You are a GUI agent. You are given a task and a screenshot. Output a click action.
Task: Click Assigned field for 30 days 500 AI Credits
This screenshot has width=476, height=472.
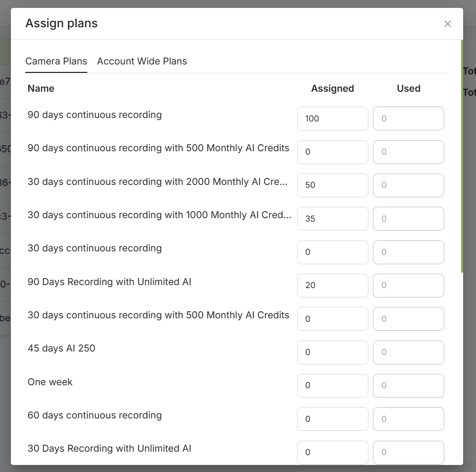tap(332, 319)
